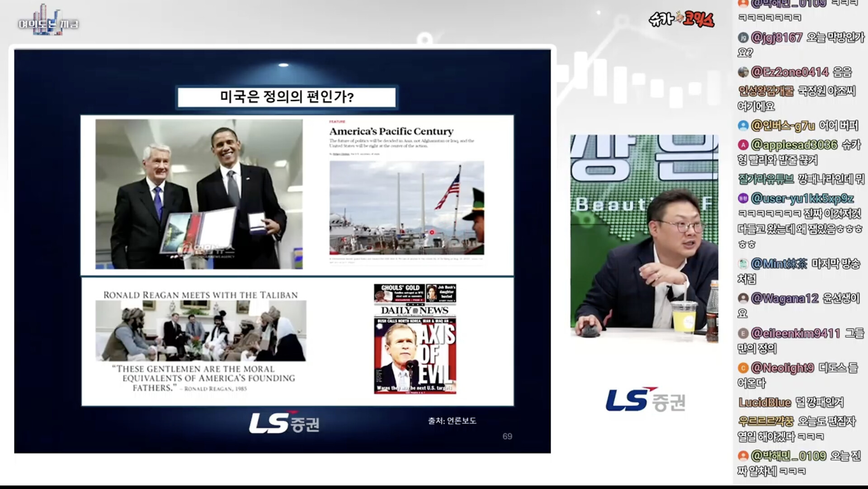
Task: Click the @jgj8167 chat avatar
Action: point(743,38)
